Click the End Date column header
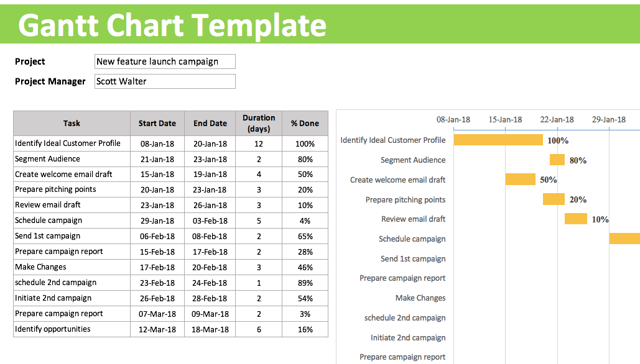The height and width of the screenshot is (364, 640). pos(210,123)
